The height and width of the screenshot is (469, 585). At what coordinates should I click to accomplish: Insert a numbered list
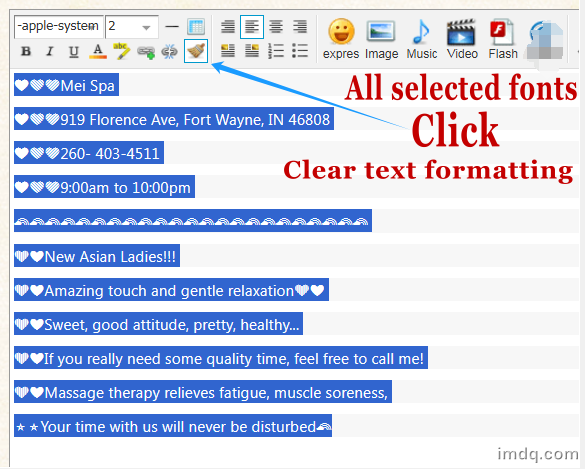pos(276,51)
